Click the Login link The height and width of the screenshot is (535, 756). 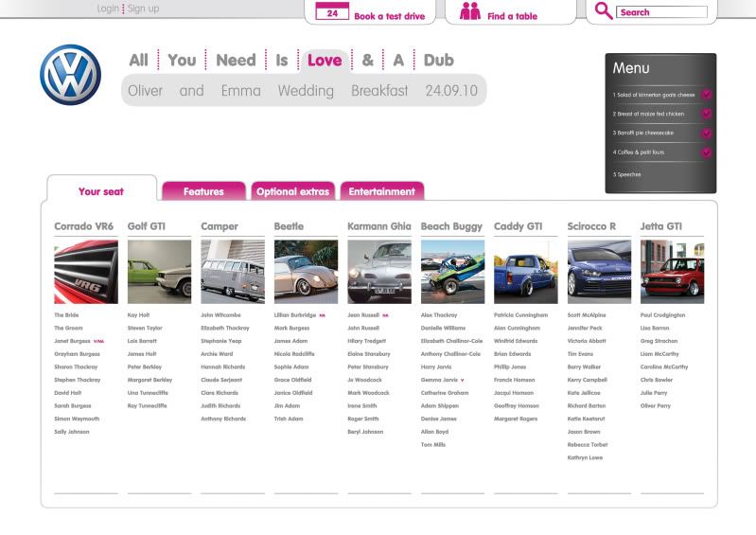[108, 9]
